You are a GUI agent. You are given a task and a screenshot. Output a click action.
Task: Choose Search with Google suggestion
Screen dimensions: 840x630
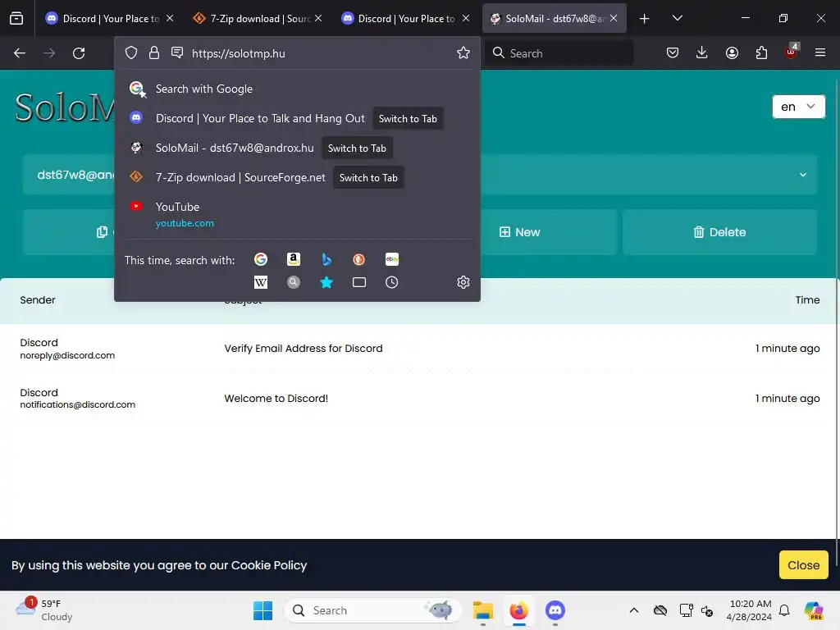point(297,89)
